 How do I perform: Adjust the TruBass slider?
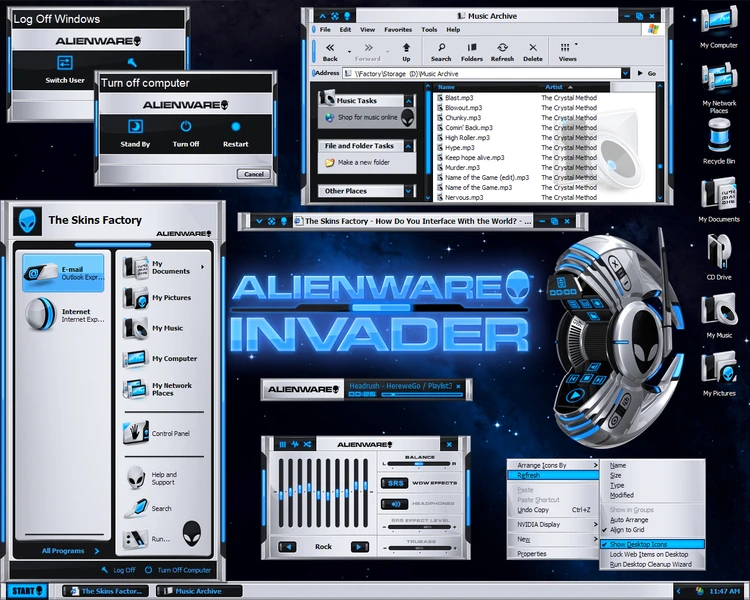pos(419,548)
